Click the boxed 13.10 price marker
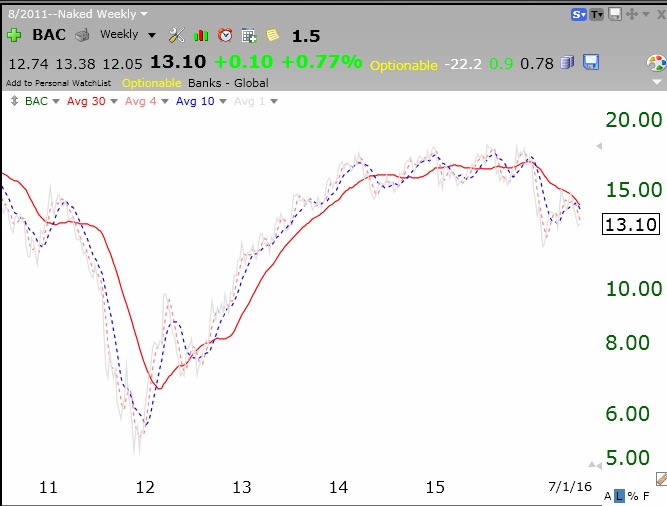This screenshot has height=506, width=667. (631, 225)
